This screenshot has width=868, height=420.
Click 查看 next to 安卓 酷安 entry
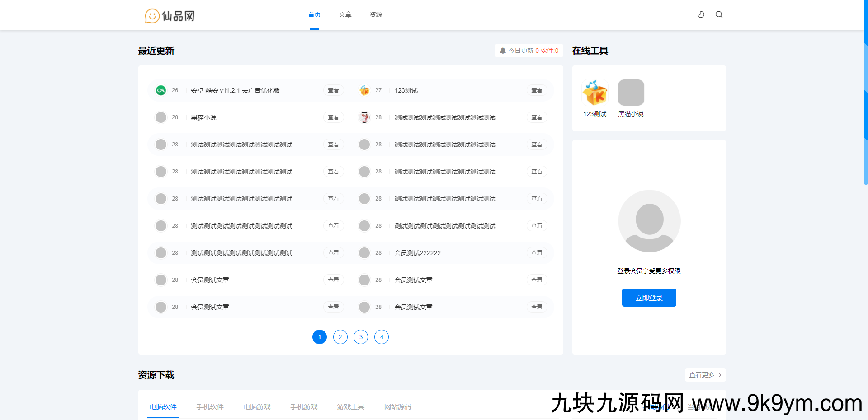333,90
